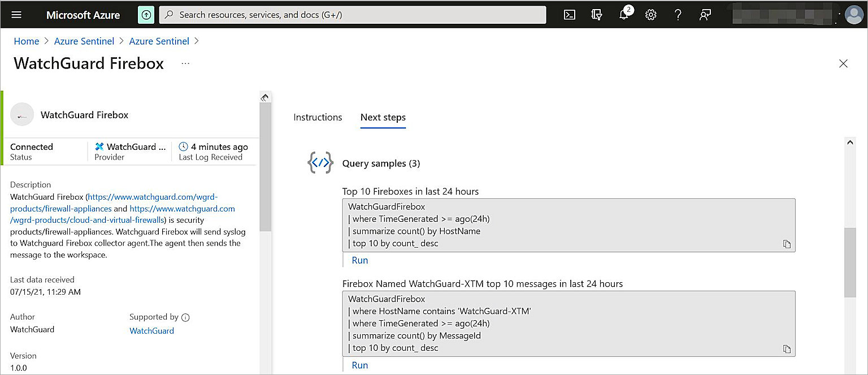Click the Home breadcrumb link
The height and width of the screenshot is (375, 868).
click(x=27, y=41)
